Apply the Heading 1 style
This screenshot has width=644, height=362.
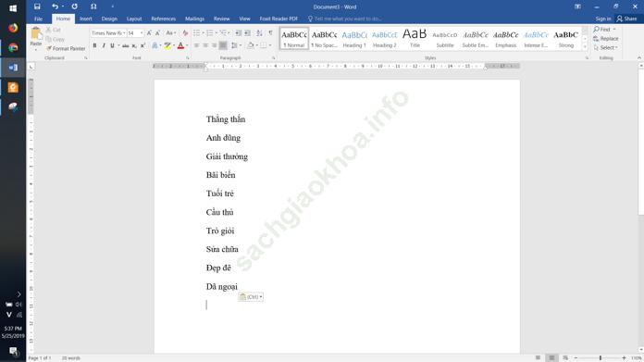354,39
